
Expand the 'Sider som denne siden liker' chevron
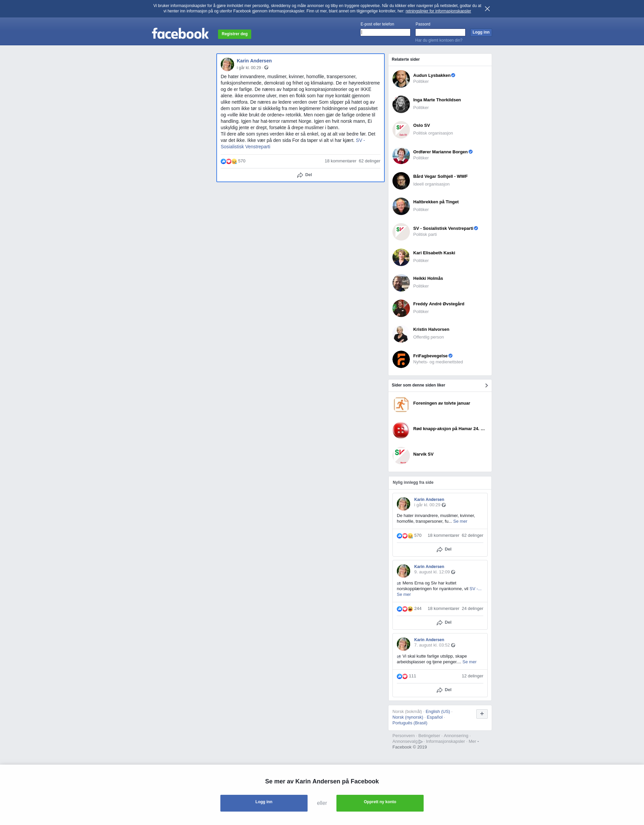[x=486, y=385]
